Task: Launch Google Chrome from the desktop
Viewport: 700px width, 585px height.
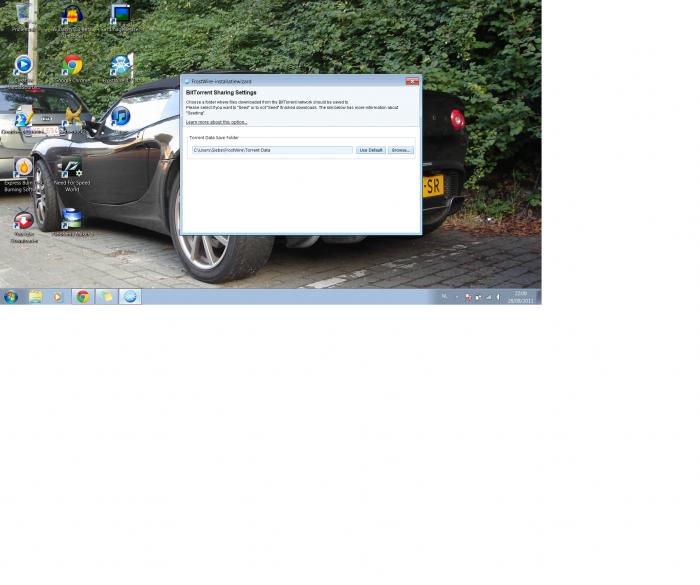Action: (x=72, y=66)
